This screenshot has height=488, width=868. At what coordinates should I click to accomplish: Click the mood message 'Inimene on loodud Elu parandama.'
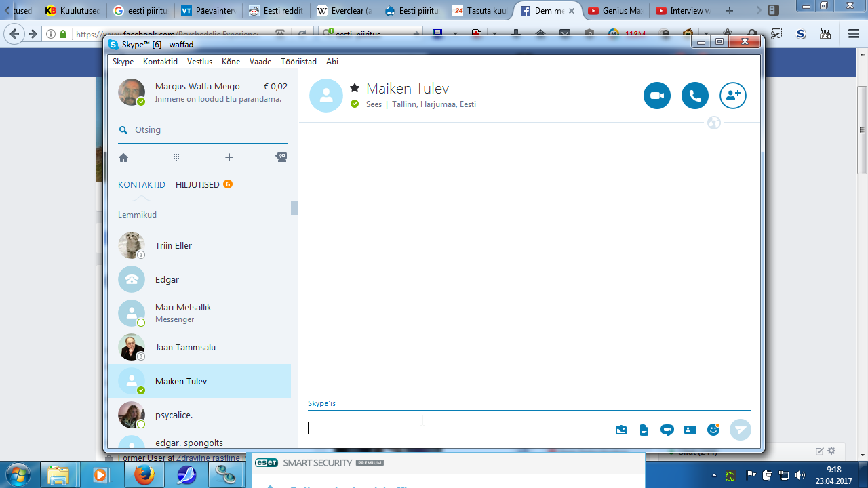point(218,99)
